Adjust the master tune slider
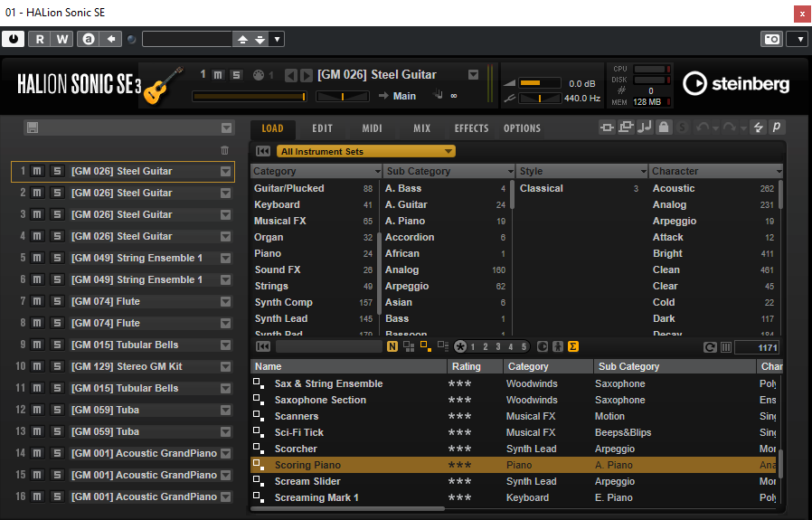The image size is (812, 520). pyautogui.click(x=540, y=98)
